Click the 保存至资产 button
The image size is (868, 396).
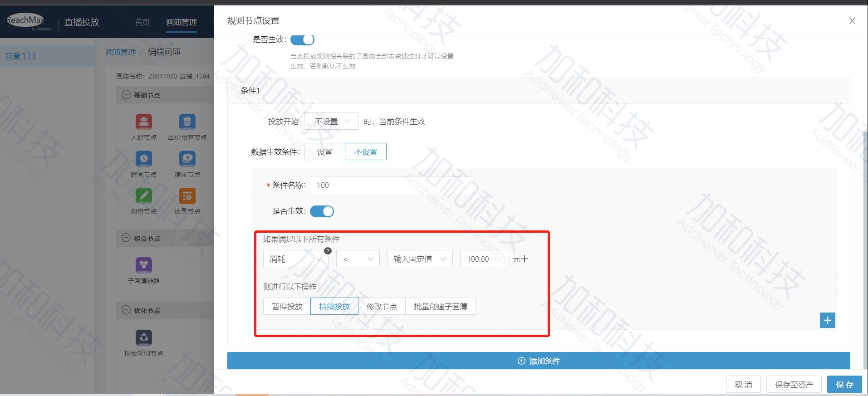(x=794, y=385)
